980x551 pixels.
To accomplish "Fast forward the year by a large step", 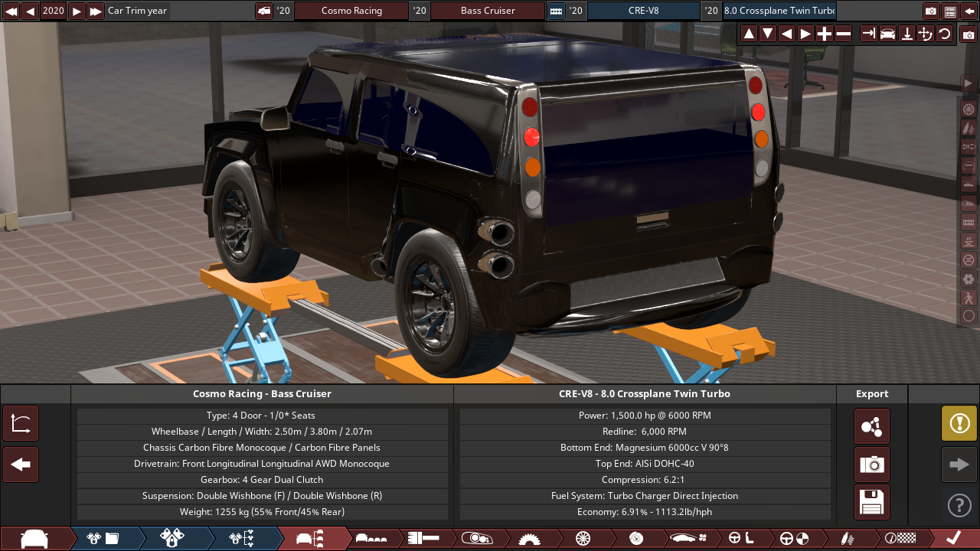I will pos(96,11).
